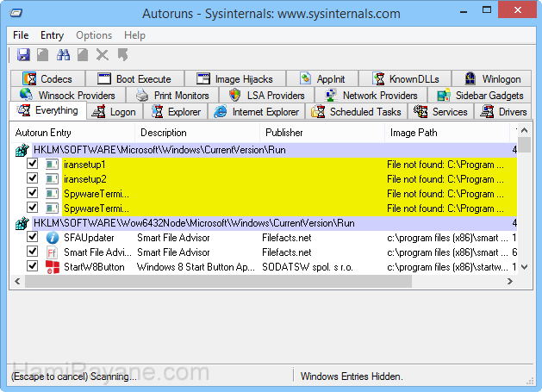Click the iransetup1 entry icon

pos(52,165)
